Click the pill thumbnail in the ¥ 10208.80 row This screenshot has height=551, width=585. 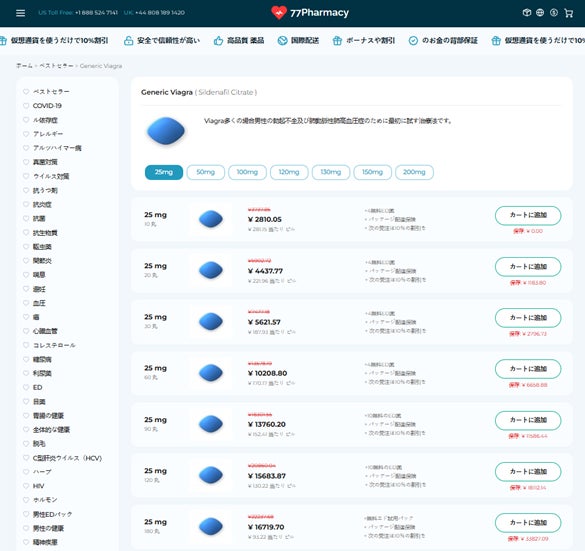[211, 373]
